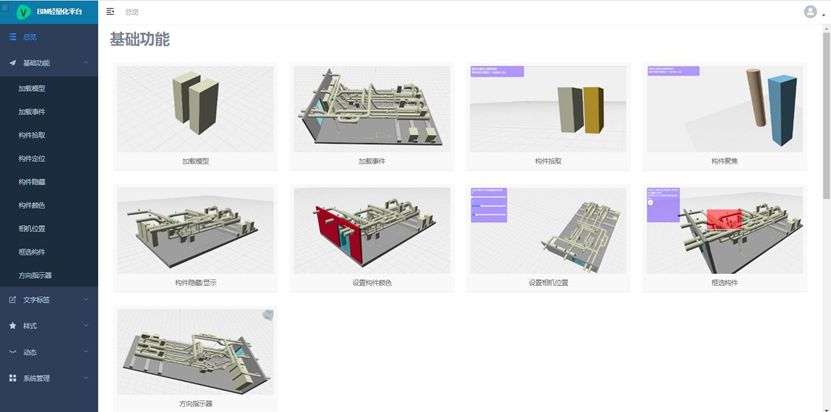Open the user avatar menu

[810, 12]
